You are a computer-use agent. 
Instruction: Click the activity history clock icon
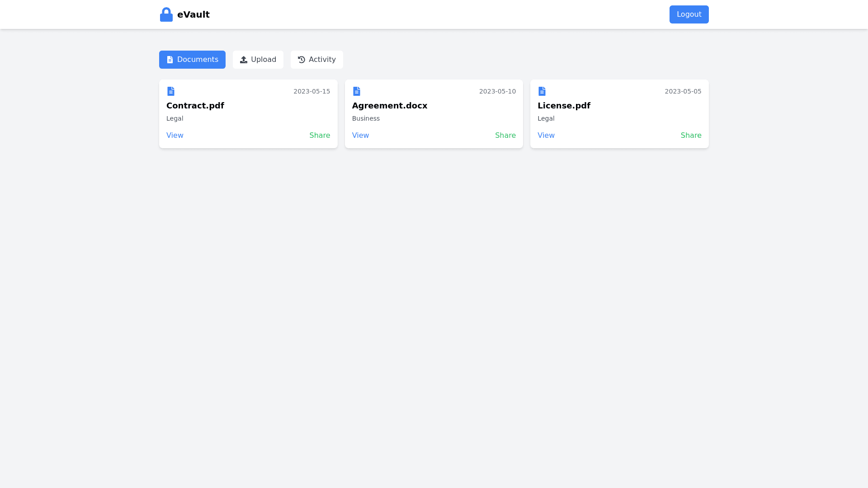click(302, 60)
